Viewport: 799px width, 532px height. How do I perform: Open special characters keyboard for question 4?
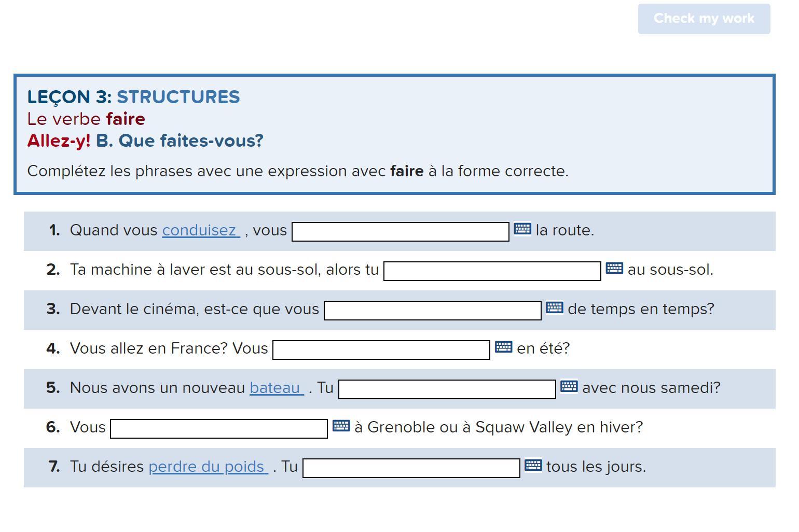pyautogui.click(x=503, y=347)
